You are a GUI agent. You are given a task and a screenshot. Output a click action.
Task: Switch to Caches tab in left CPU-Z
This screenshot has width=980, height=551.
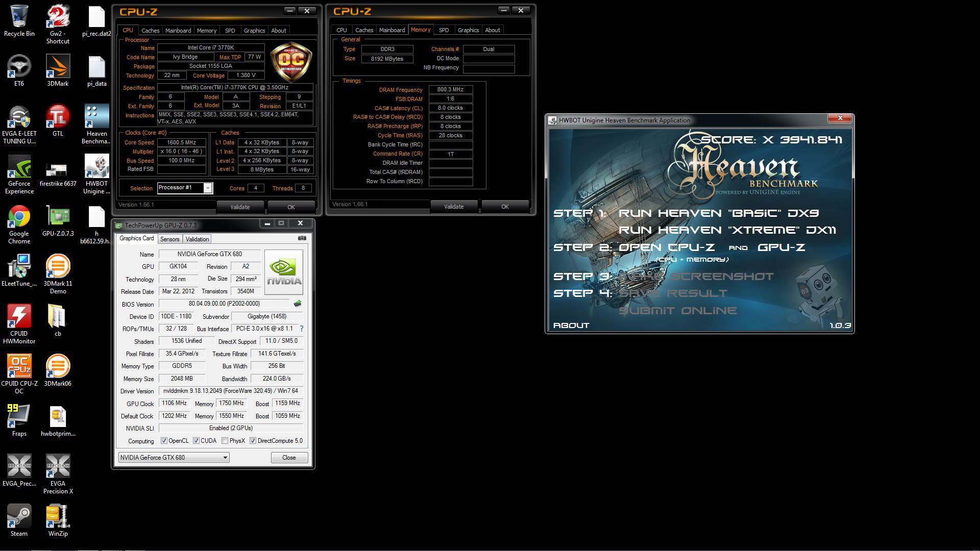[150, 31]
